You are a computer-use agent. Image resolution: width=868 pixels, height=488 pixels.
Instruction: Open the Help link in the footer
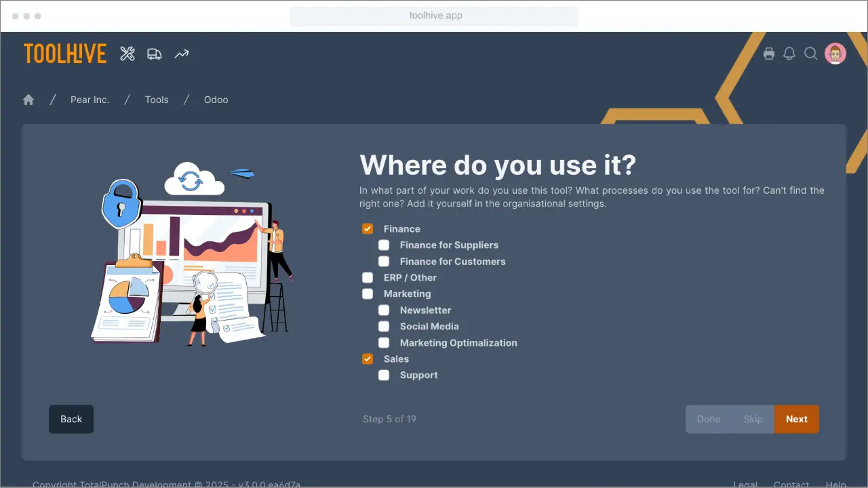coord(835,483)
